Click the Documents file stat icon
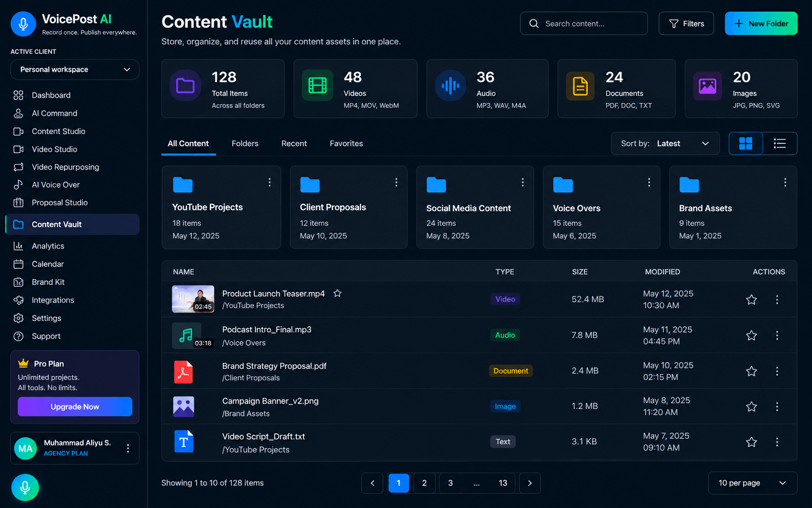Screen dimensions: 812x508 580,86
